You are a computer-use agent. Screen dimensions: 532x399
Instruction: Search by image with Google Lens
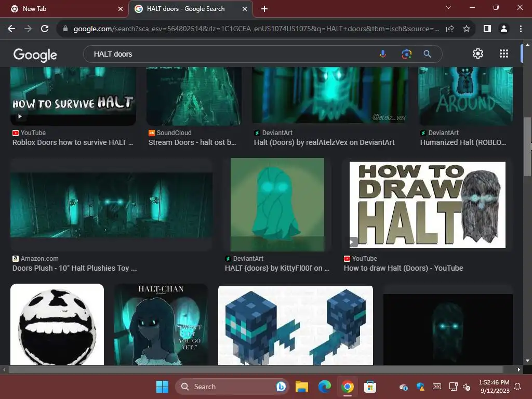[x=406, y=54]
